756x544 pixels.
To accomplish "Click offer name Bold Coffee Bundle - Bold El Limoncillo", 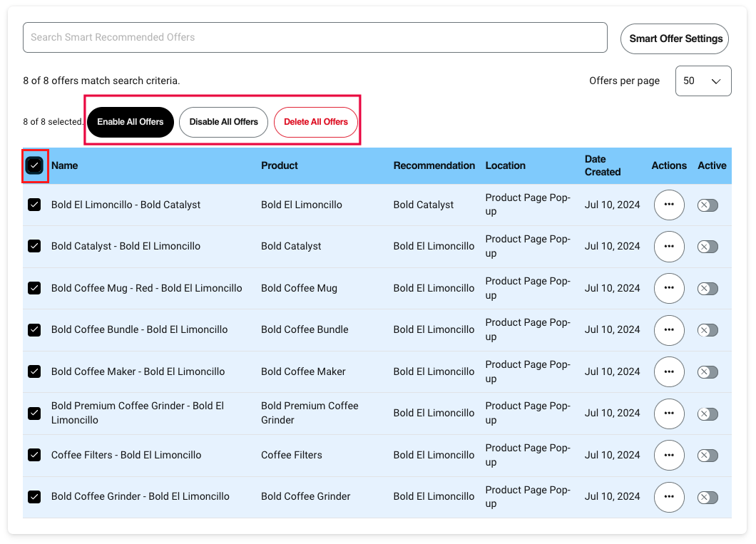I will (x=139, y=329).
